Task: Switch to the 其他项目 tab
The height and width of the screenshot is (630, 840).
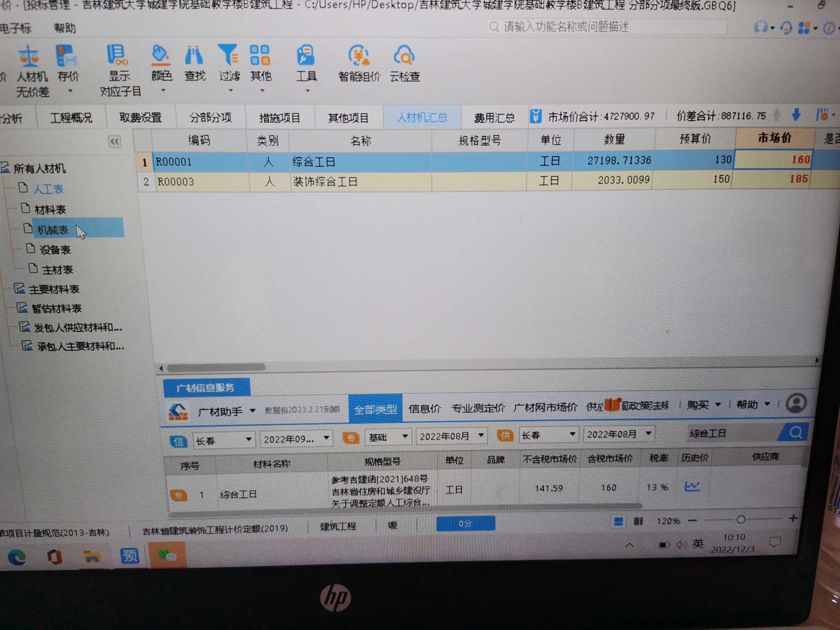Action: pyautogui.click(x=348, y=118)
